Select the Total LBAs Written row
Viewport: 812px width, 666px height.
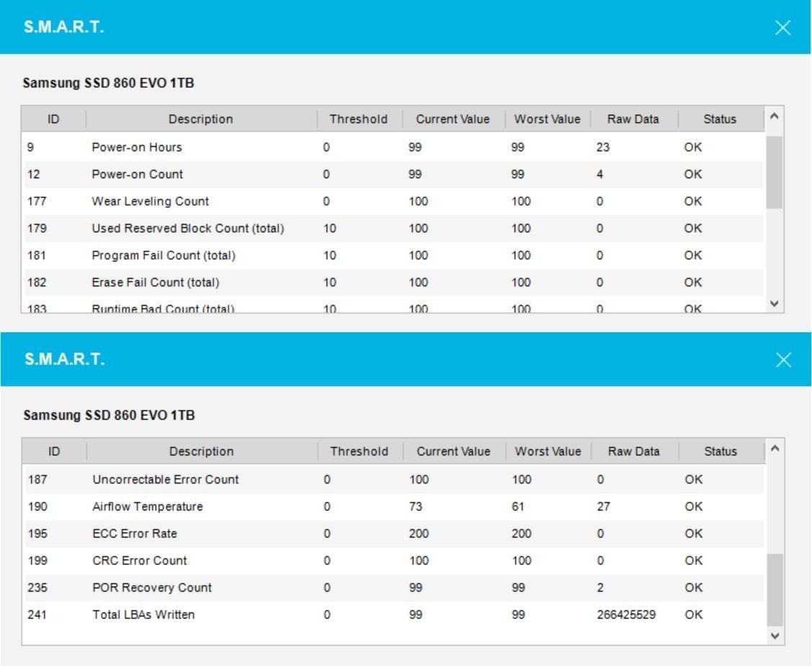pyautogui.click(x=393, y=615)
